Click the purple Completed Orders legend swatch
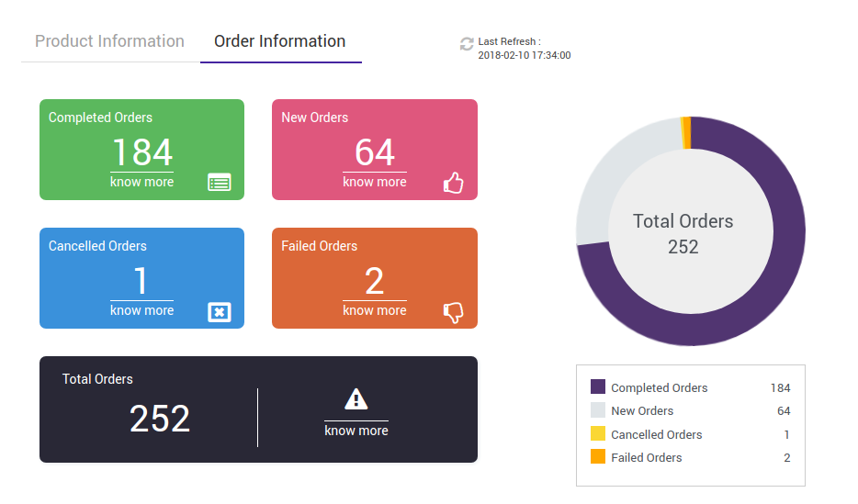Screen dimensions: 858x504 [x=598, y=387]
